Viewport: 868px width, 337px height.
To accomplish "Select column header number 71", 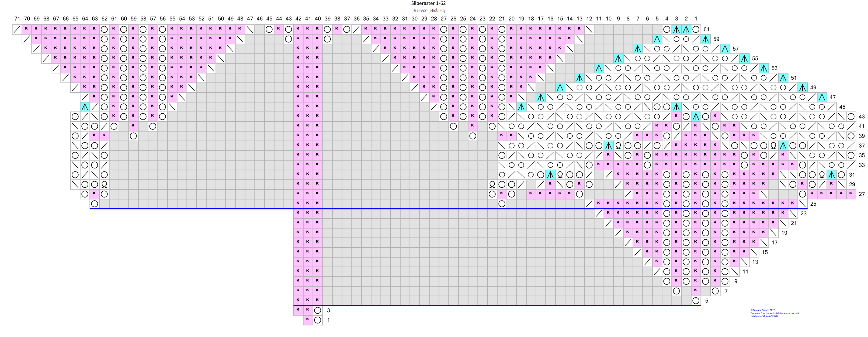I will point(17,19).
